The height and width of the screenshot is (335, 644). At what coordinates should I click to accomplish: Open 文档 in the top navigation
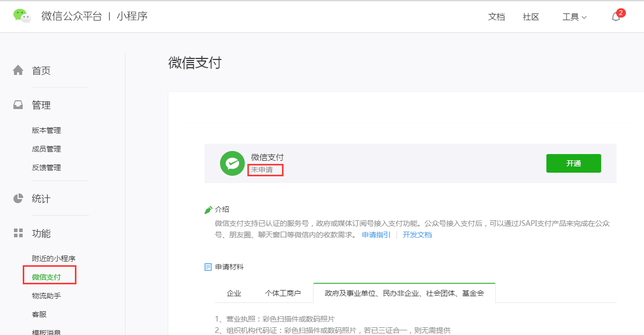click(496, 17)
